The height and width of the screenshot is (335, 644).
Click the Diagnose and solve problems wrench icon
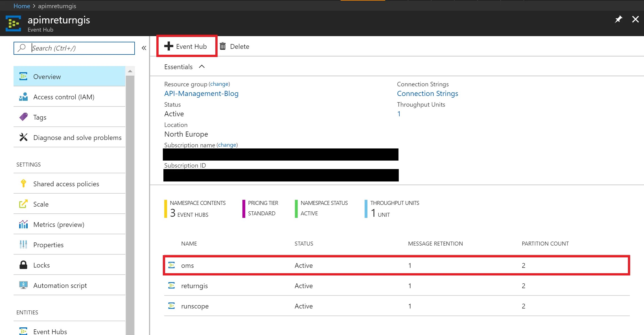(23, 137)
